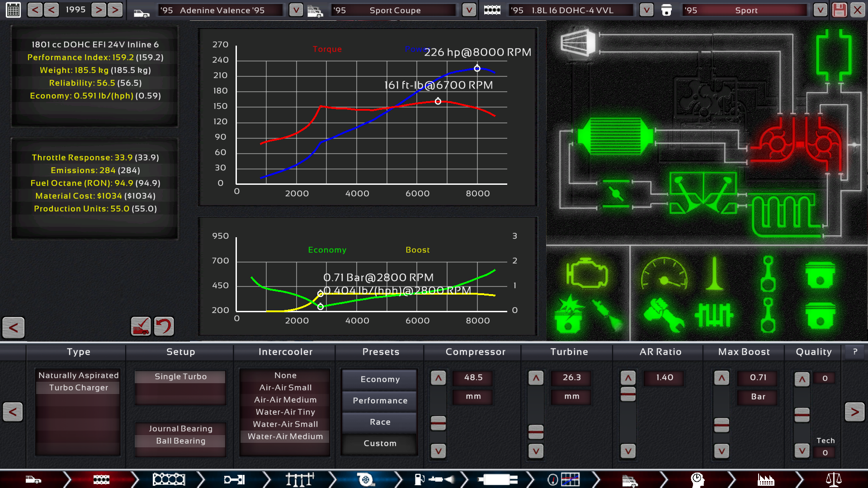Open the Adenine Valence '95 dropdown
Screen dimensions: 868x488
(x=296, y=10)
